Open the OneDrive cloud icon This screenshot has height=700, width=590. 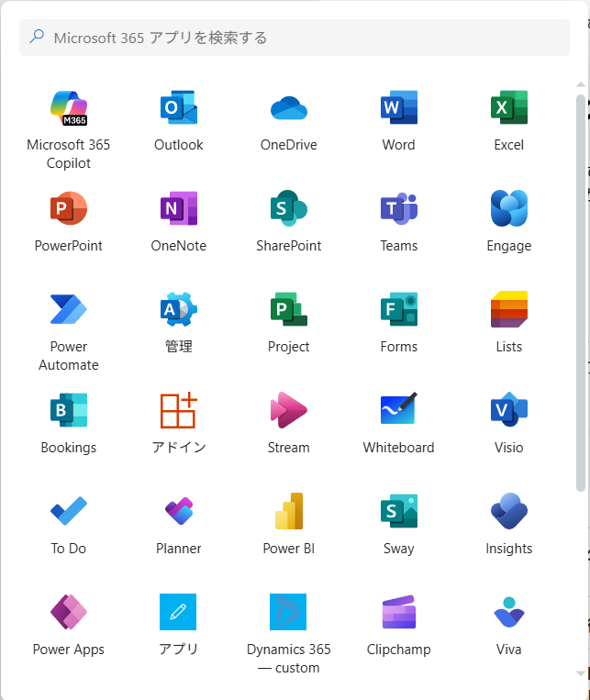click(288, 108)
